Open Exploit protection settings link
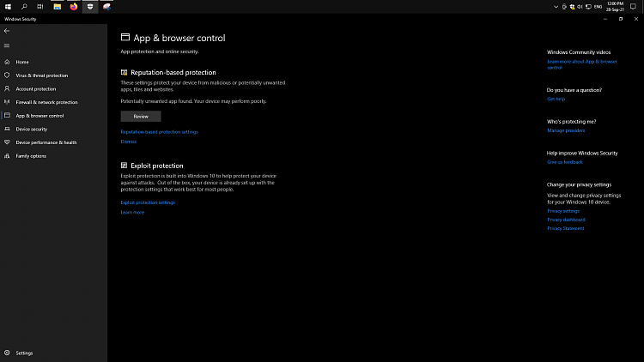Viewport: 644px width, 362px height. pos(148,202)
